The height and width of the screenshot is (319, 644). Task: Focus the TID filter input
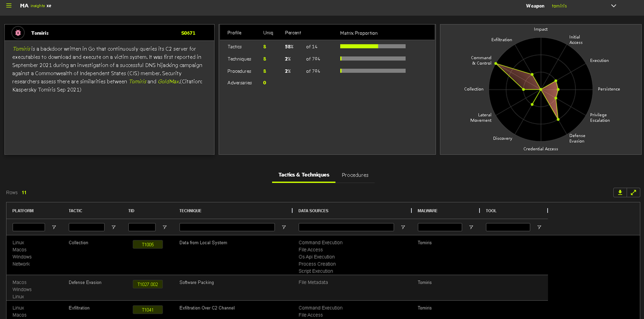tap(142, 227)
